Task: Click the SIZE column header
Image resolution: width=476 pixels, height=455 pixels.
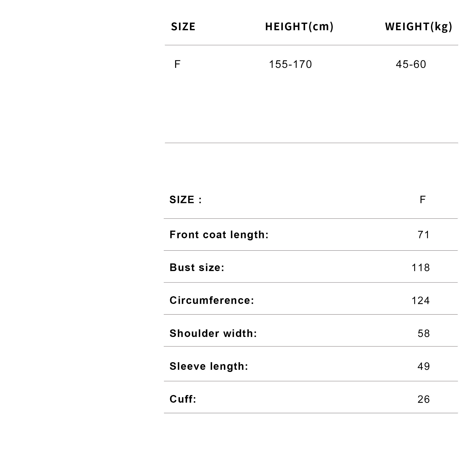Action: click(183, 27)
